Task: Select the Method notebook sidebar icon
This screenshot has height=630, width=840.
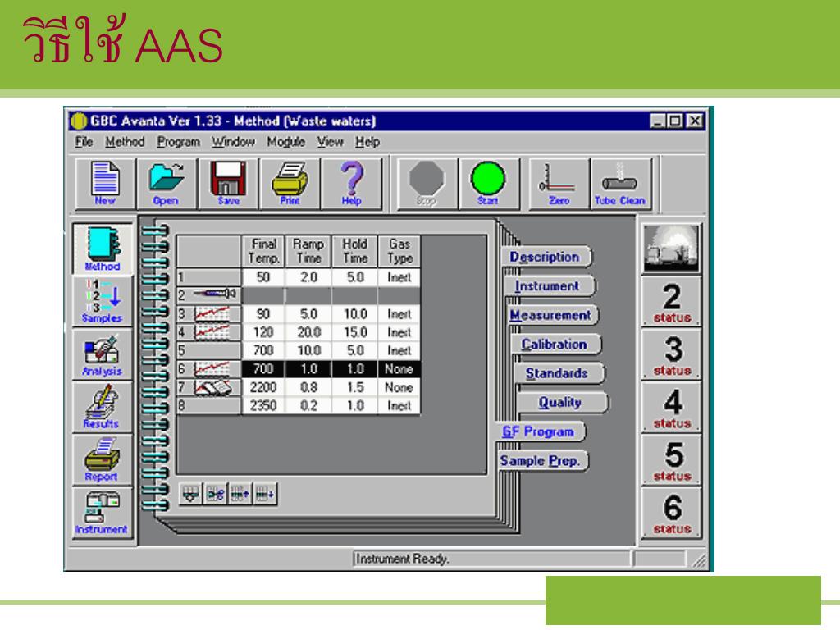Action: pos(102,249)
